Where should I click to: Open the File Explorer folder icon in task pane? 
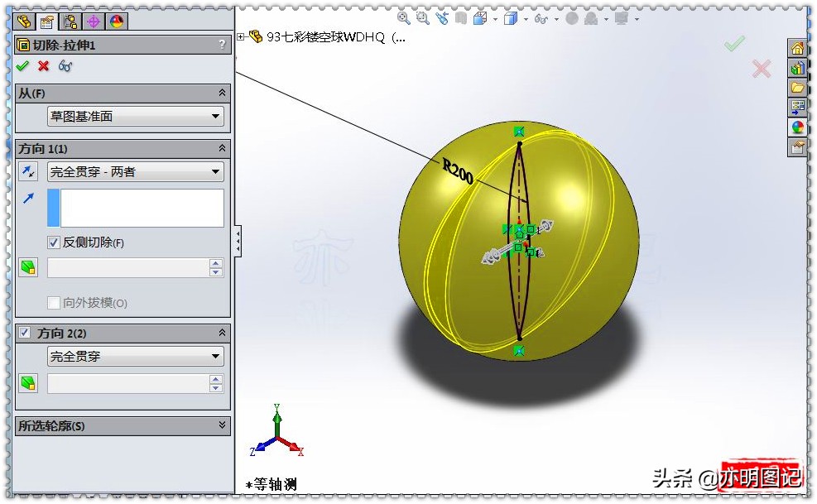(797, 86)
